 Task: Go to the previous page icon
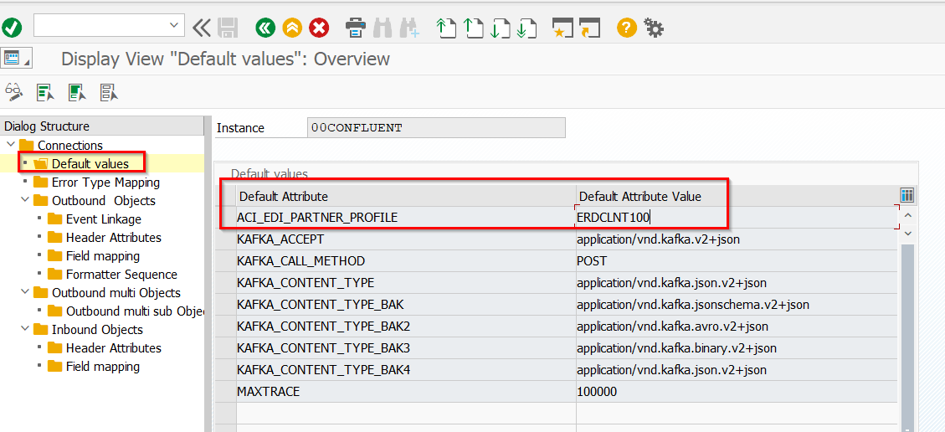[473, 28]
